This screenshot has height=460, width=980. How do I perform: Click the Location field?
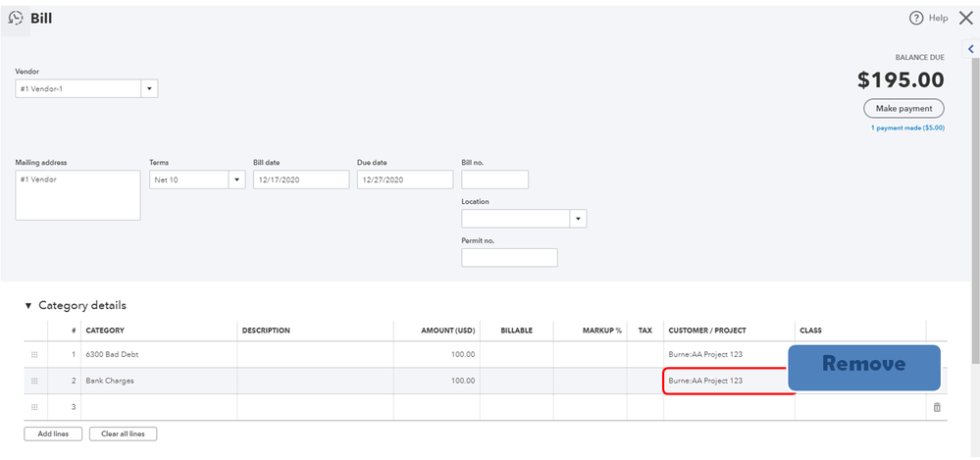pos(516,219)
